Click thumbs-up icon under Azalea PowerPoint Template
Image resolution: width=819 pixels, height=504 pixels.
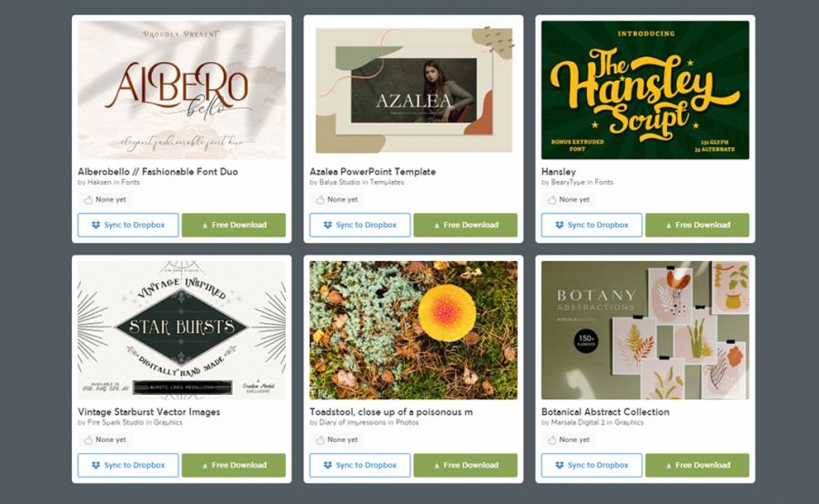coord(320,199)
